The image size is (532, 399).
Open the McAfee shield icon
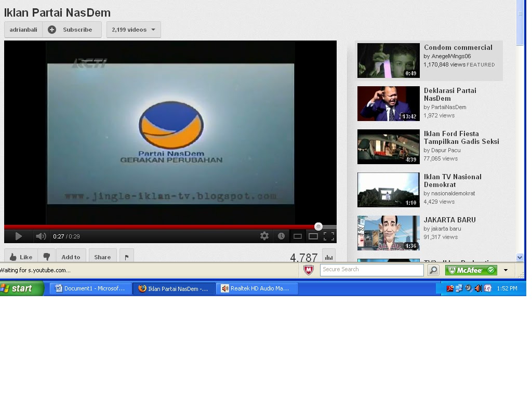pos(309,270)
